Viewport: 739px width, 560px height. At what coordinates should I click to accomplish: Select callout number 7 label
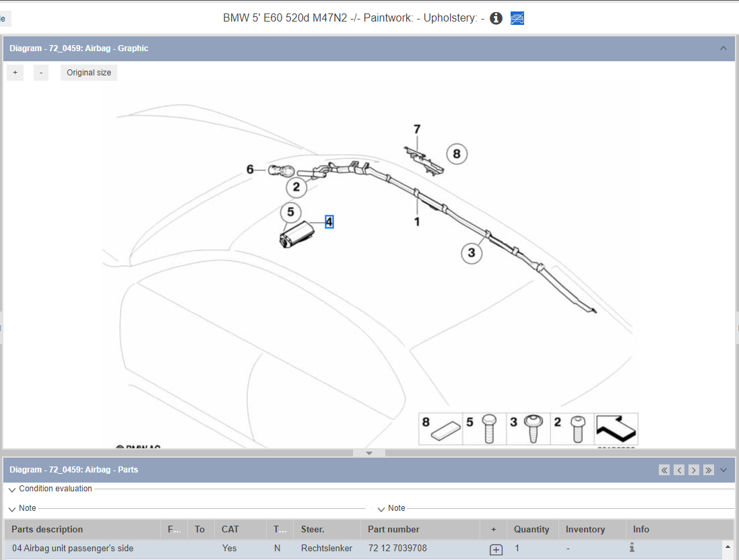(417, 129)
